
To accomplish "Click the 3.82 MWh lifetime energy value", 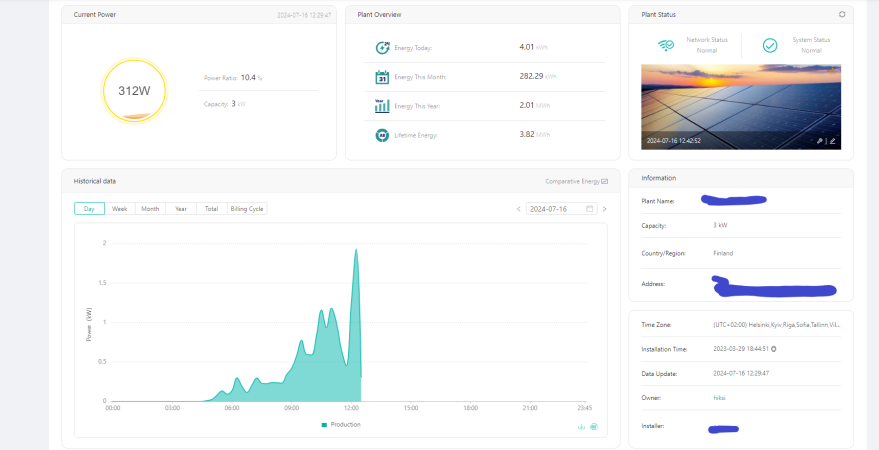I will pos(534,134).
